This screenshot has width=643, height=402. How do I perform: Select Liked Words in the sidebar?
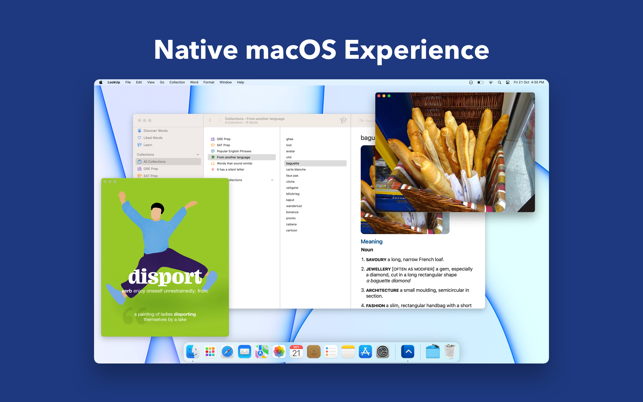[x=168, y=138]
